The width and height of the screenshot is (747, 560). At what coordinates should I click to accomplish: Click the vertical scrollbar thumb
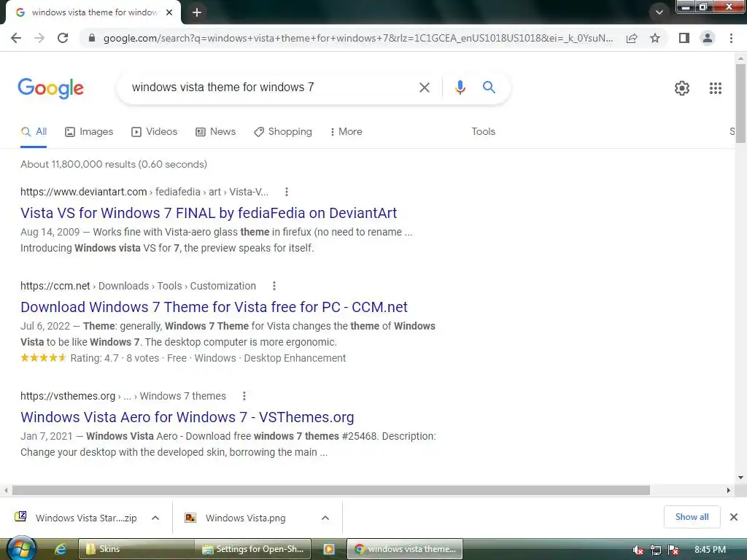(740, 103)
